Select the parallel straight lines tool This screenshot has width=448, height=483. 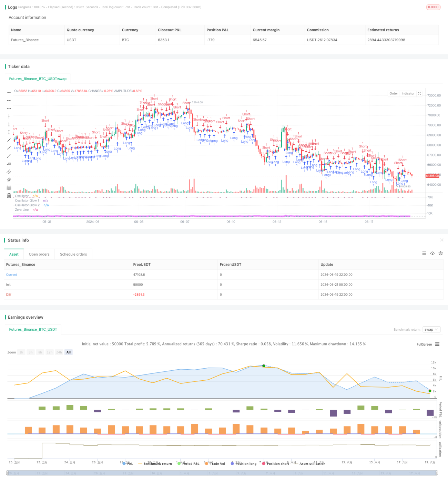tap(9, 179)
